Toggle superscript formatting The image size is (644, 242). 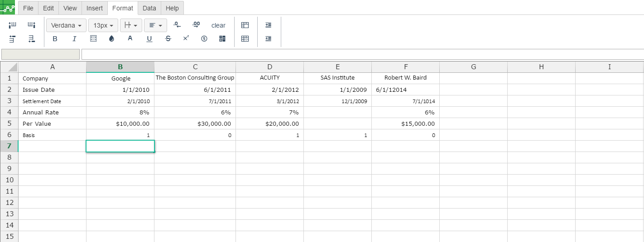186,39
